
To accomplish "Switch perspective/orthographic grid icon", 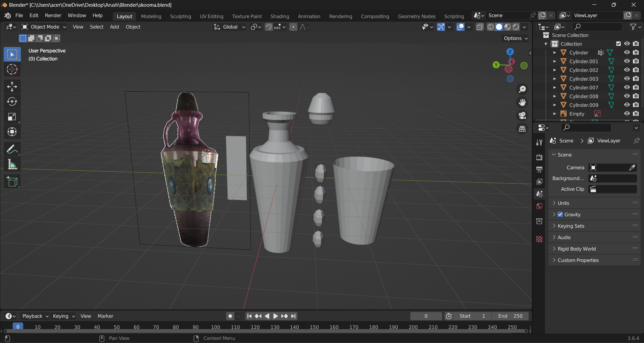I will [x=522, y=129].
